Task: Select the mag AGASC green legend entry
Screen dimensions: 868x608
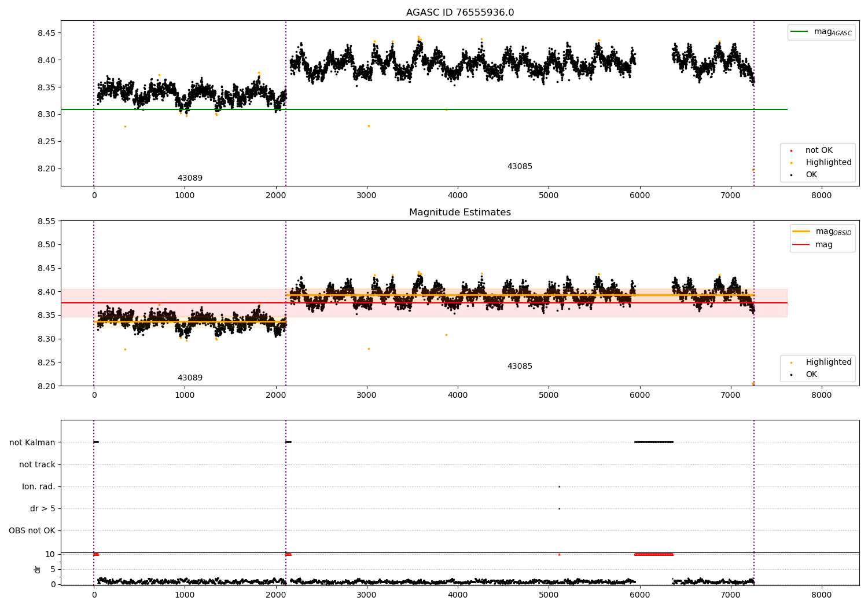Action: pyautogui.click(x=822, y=32)
